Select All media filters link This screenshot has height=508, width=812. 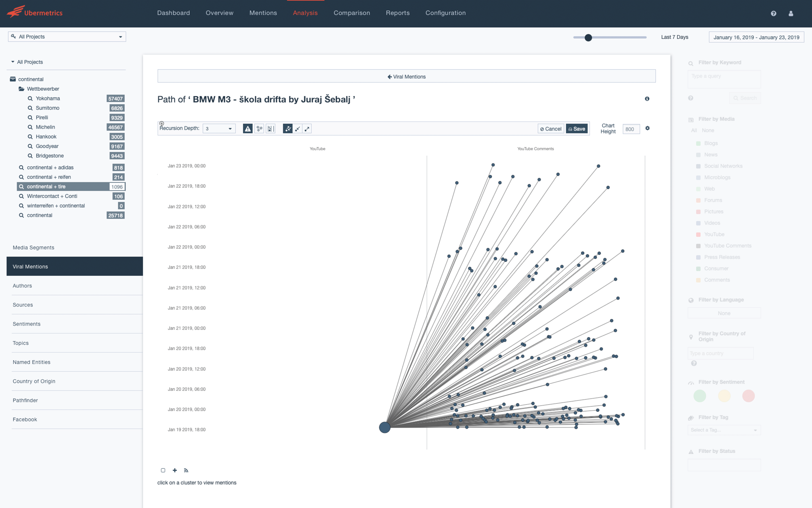[694, 130]
